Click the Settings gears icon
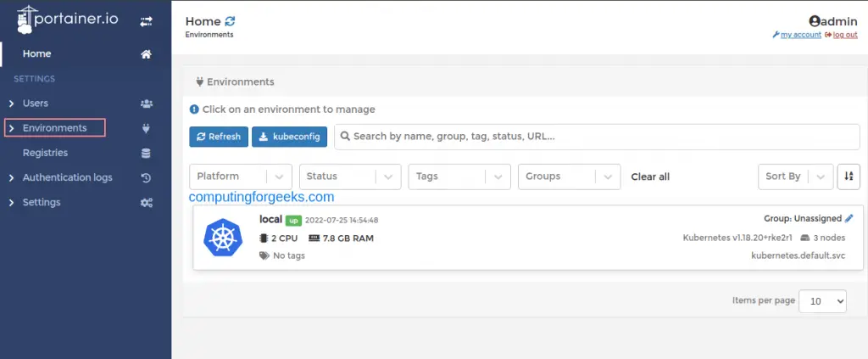868x359 pixels. click(146, 203)
